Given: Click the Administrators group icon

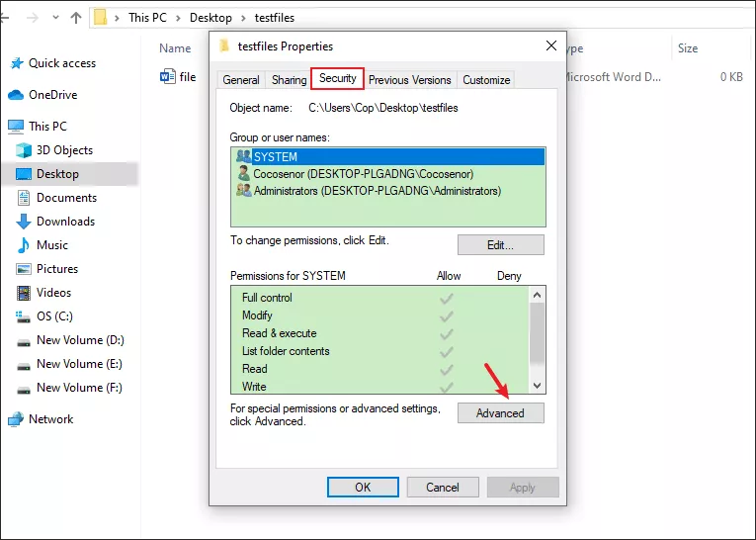Looking at the screenshot, I should pyautogui.click(x=244, y=190).
